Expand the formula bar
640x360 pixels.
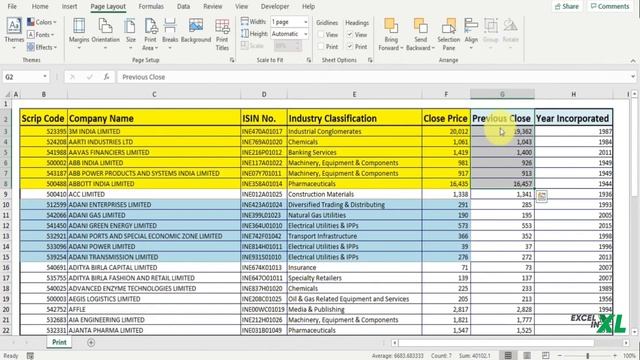click(x=633, y=77)
